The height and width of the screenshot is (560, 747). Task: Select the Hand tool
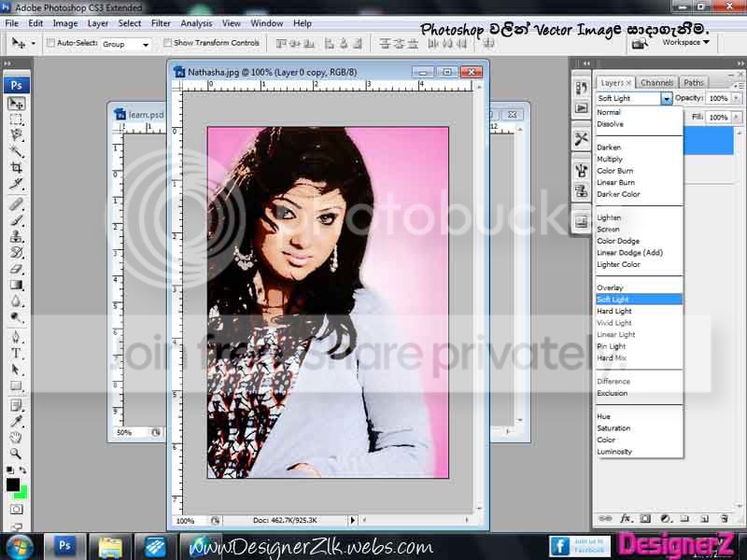coord(16,437)
